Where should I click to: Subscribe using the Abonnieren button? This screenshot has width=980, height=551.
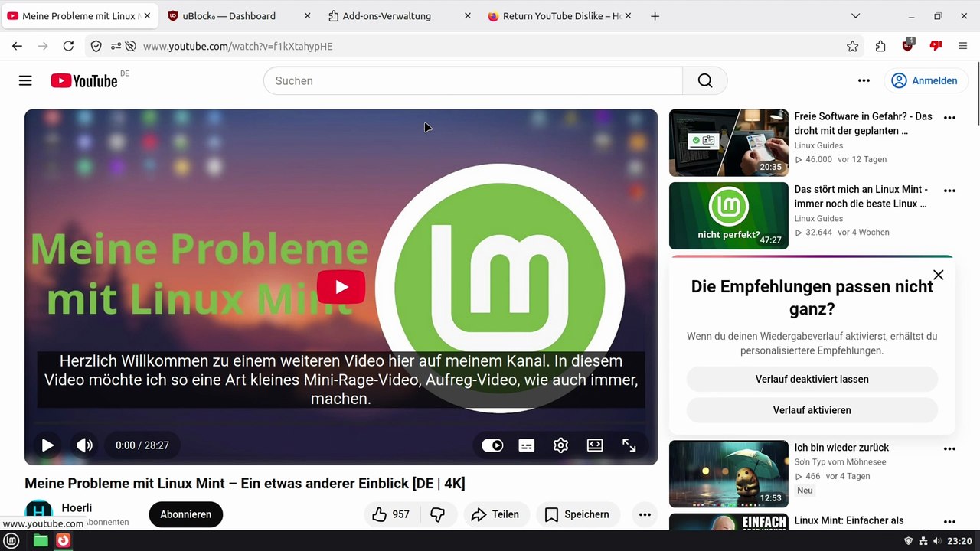pos(185,514)
